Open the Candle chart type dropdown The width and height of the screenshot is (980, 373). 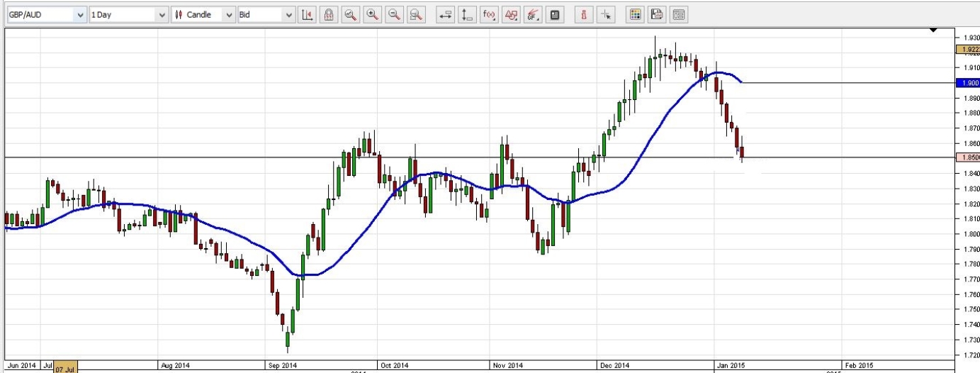[203, 14]
